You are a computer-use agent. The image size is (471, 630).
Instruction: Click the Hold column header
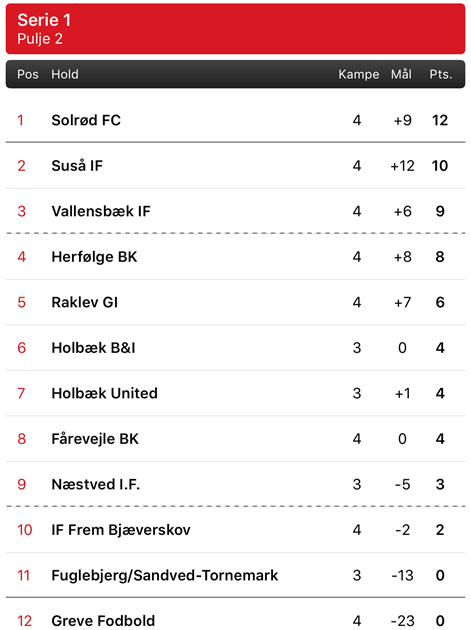[x=65, y=74]
